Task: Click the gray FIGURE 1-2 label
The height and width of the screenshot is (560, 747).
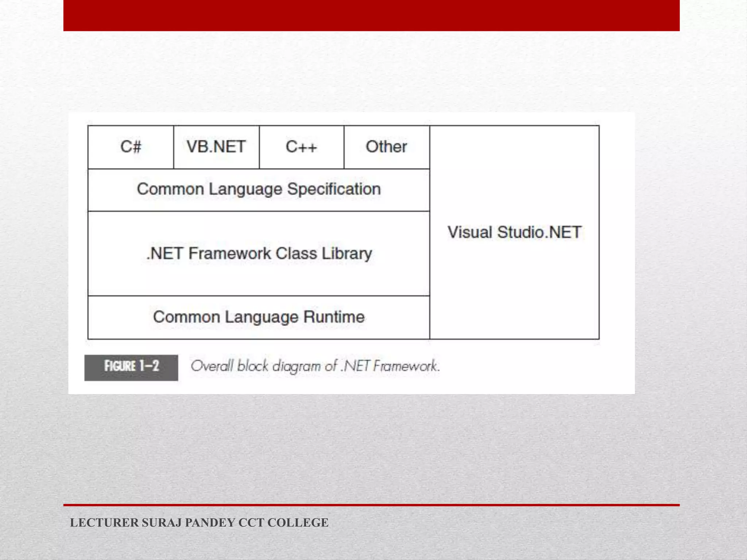Action: 131,367
